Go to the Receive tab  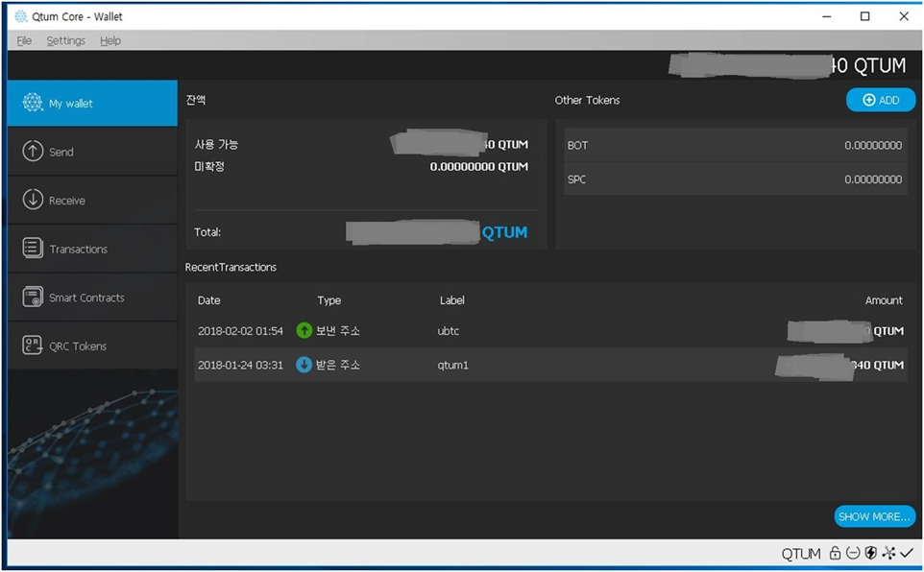click(x=92, y=201)
